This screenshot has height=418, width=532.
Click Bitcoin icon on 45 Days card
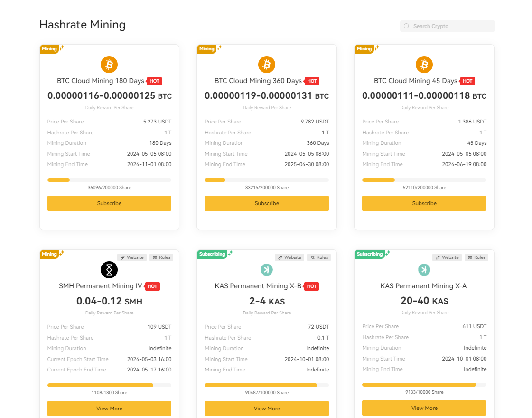tap(424, 65)
